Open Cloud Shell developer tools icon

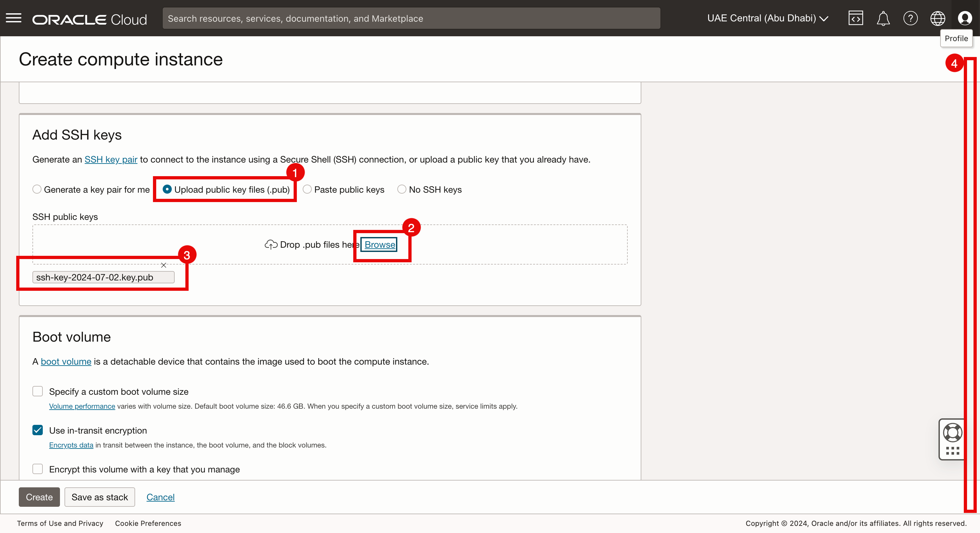[856, 18]
